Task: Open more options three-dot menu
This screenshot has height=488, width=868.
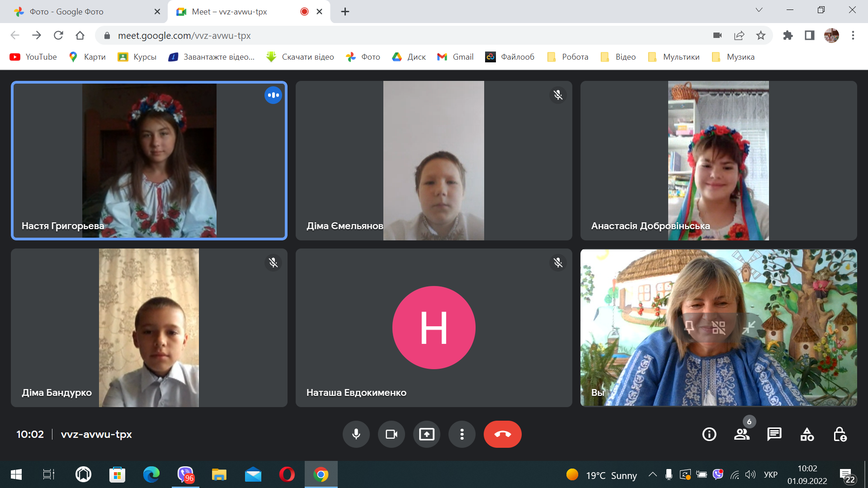Action: 462,434
